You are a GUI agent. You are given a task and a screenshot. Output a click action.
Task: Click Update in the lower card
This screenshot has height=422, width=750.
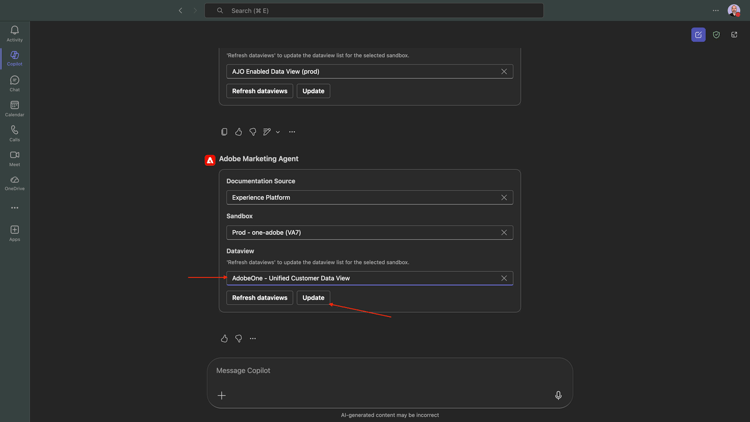pyautogui.click(x=313, y=298)
